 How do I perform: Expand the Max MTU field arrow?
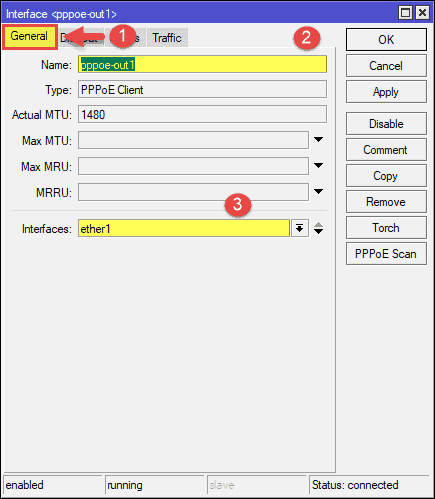coord(319,140)
